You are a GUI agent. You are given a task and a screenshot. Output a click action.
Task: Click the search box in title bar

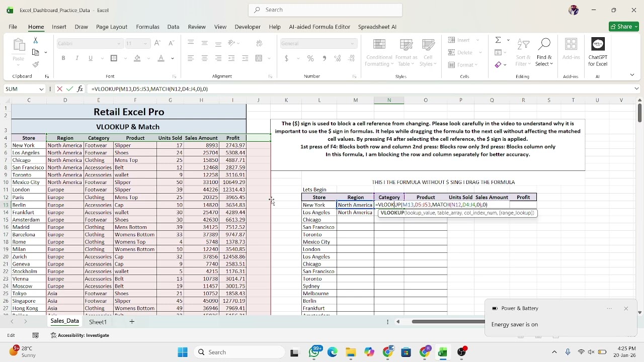(326, 10)
